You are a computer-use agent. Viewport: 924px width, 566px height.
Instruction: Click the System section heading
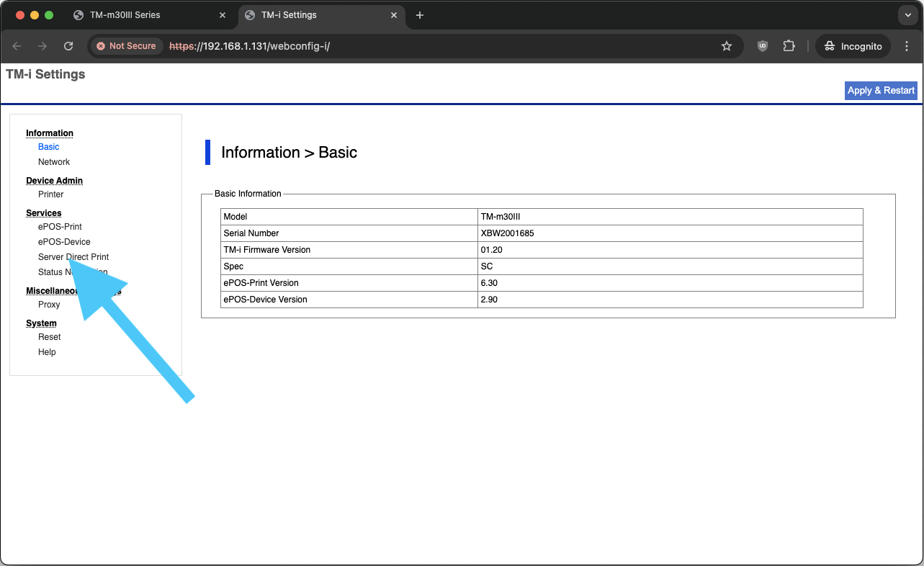[41, 323]
